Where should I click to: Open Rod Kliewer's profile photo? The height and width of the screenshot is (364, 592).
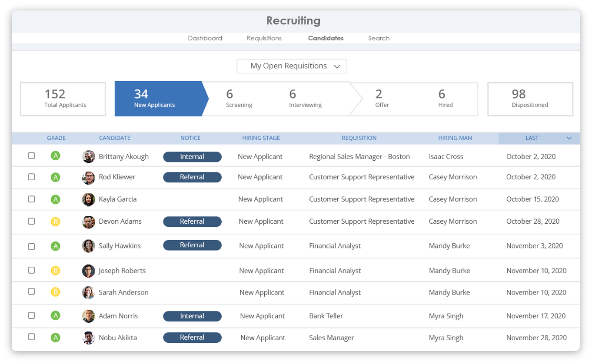coord(88,177)
